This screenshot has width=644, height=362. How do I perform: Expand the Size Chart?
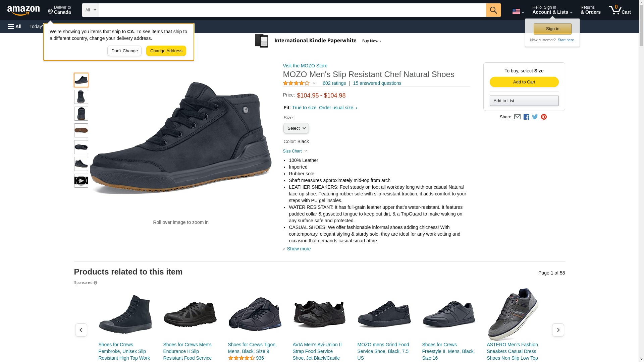[295, 151]
